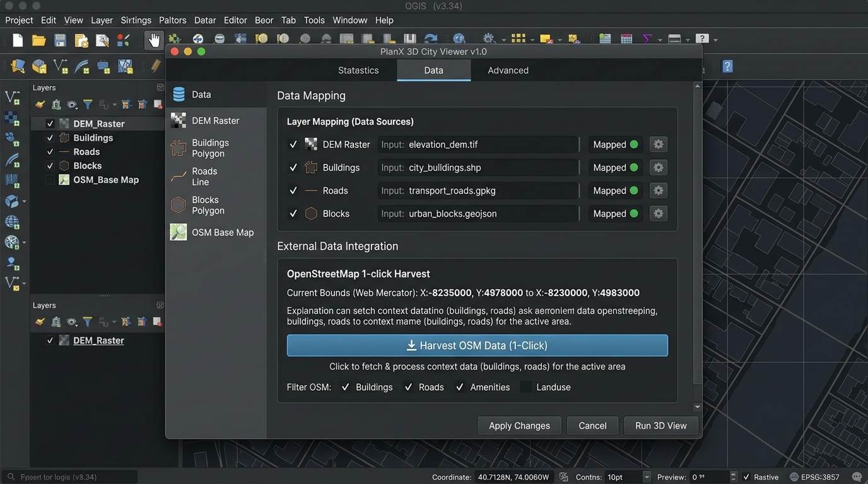The height and width of the screenshot is (484, 868).
Task: Click the New Project blank page icon
Action: (18, 40)
